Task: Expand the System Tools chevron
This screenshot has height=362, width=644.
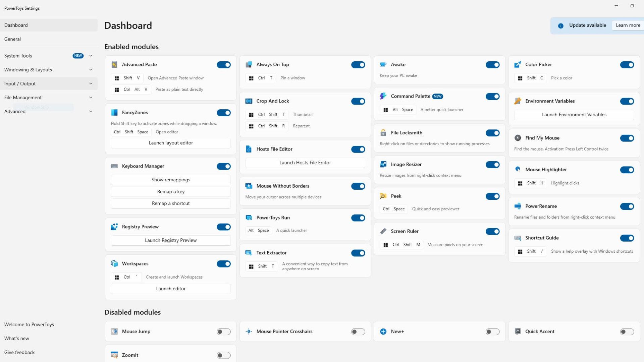Action: coord(91,56)
